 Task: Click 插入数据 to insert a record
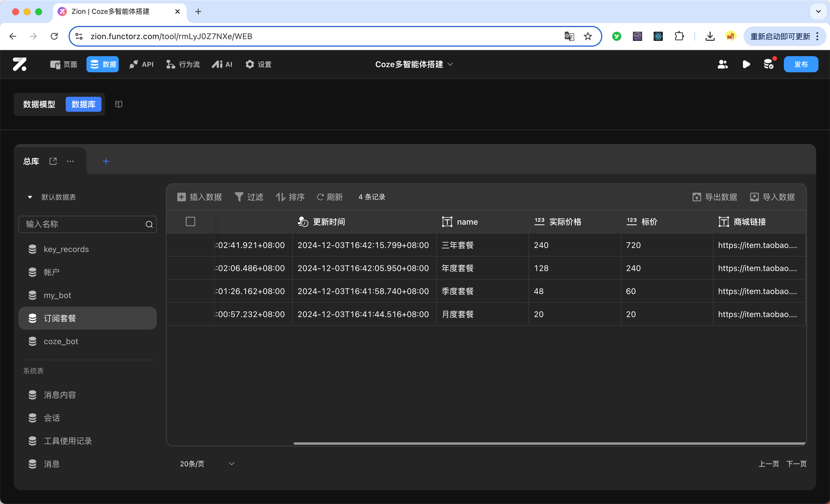pos(199,197)
